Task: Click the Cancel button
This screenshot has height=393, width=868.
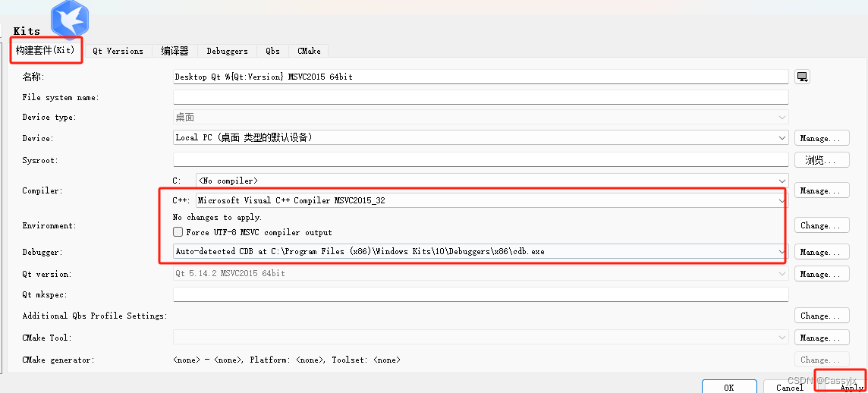Action: (x=789, y=387)
